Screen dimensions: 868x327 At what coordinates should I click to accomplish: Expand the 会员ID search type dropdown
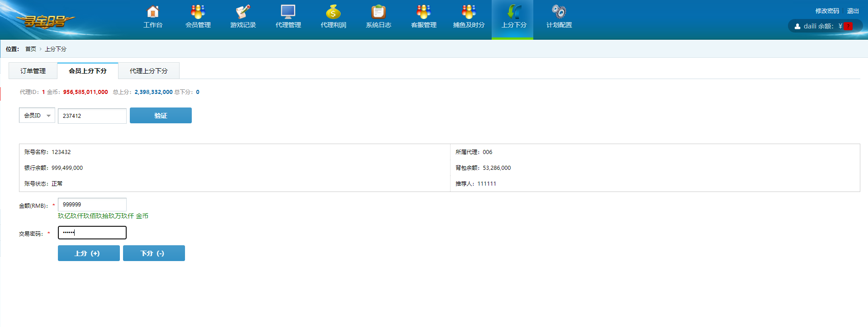[37, 116]
